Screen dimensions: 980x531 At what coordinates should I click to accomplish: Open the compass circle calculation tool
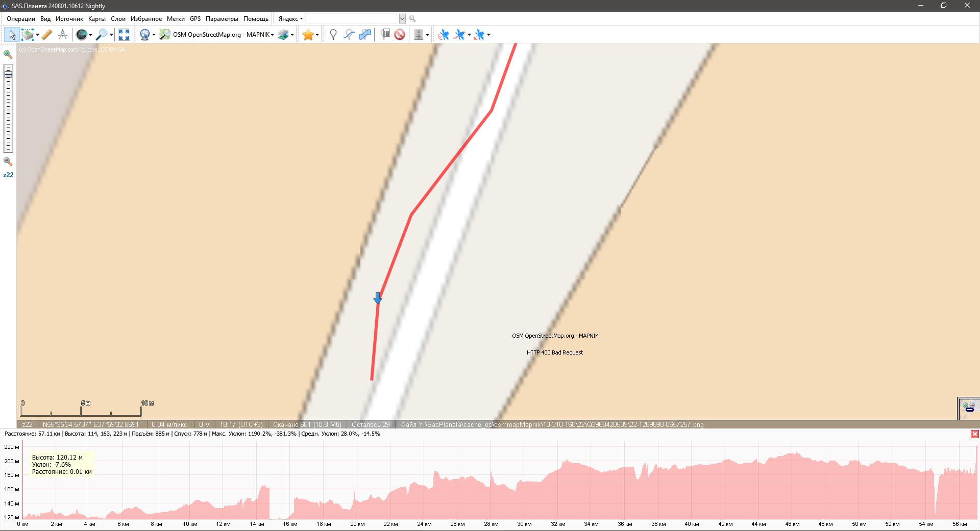[63, 35]
